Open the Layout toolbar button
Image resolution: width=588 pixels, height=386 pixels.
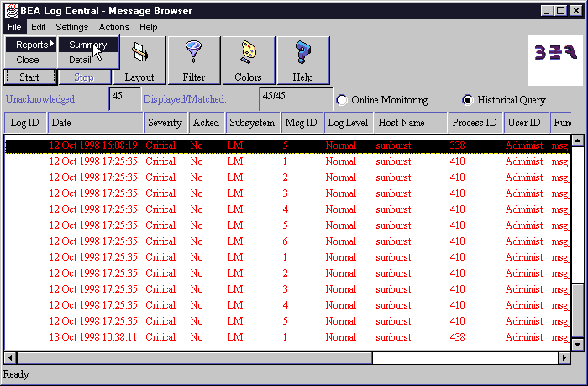click(139, 61)
